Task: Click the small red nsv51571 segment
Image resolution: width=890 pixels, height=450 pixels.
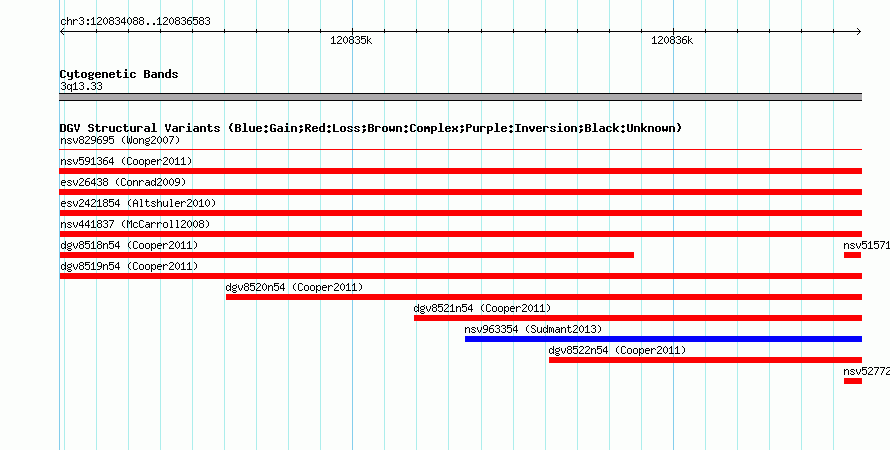Action: click(853, 255)
